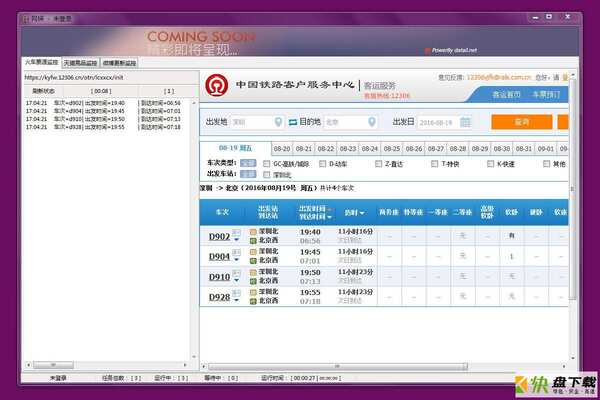Click the orange origin-station icon in D902 row
The image size is (600, 400).
253,232
